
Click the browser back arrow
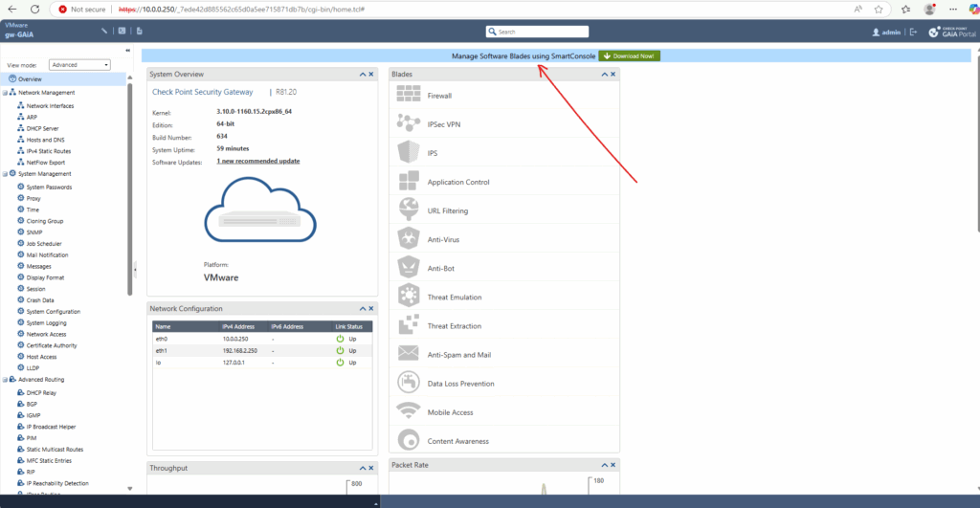tap(11, 10)
